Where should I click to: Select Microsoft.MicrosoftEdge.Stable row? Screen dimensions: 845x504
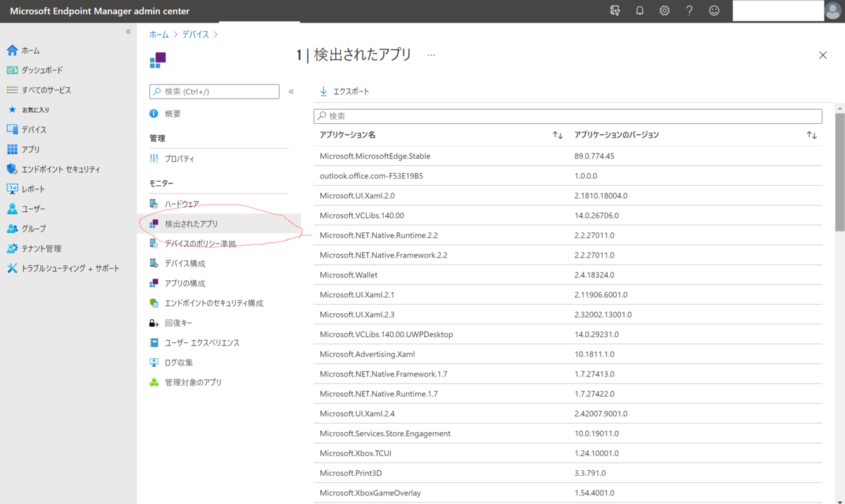click(568, 156)
